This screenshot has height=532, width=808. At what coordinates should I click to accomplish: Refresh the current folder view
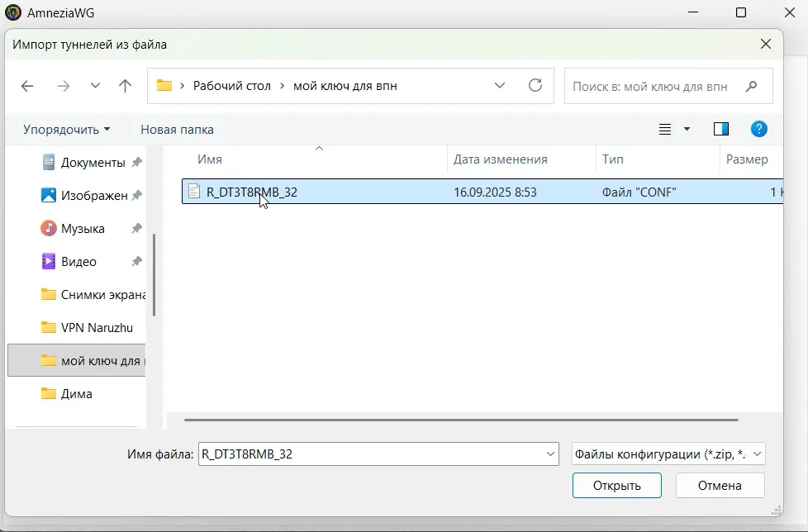click(535, 86)
